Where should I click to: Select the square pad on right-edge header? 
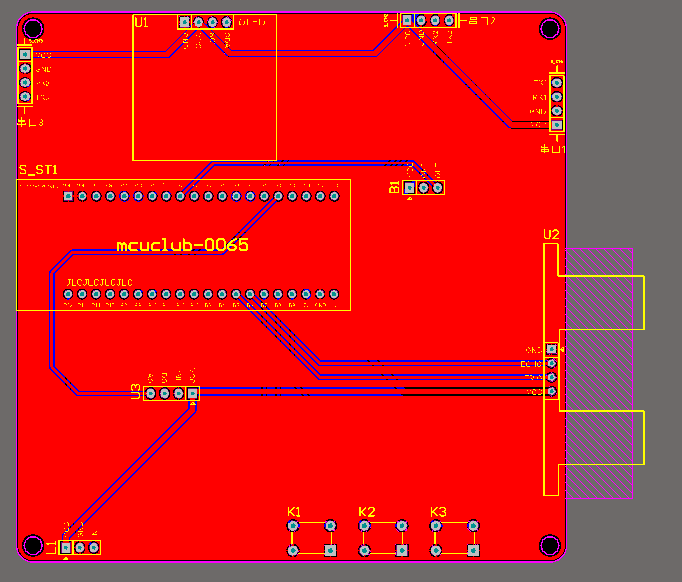click(x=557, y=125)
